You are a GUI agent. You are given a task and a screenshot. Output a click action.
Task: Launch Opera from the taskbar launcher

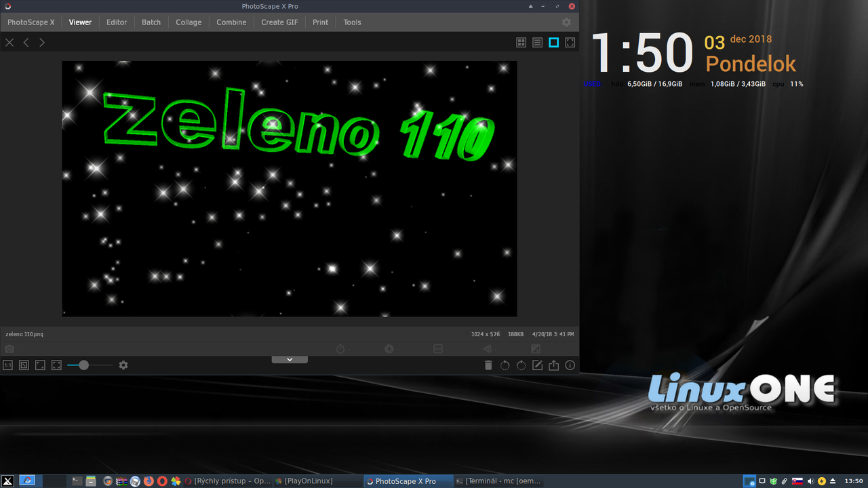click(x=162, y=481)
